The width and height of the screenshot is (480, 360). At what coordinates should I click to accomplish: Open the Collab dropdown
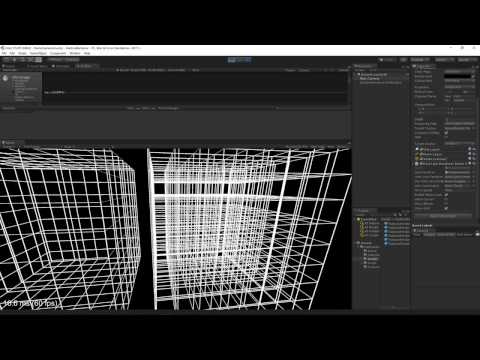click(388, 60)
